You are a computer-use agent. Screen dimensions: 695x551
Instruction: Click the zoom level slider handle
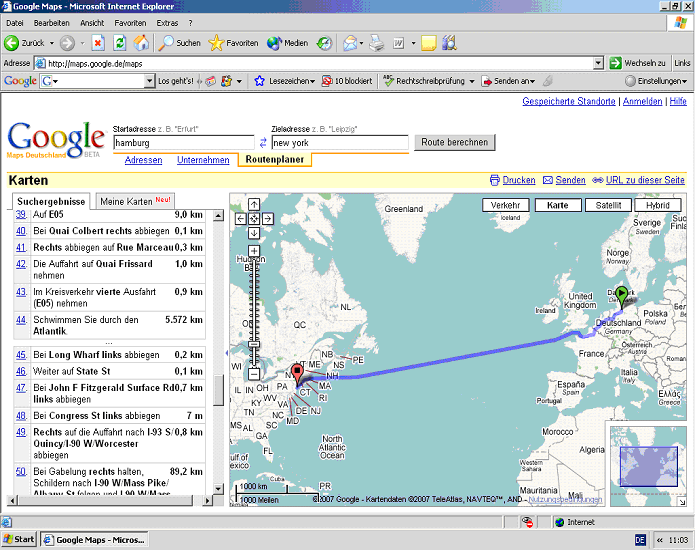254,344
